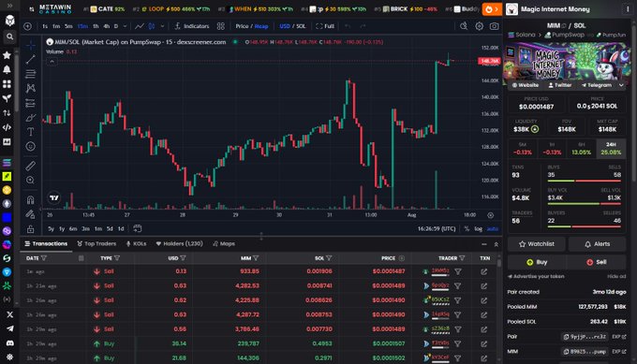The width and height of the screenshot is (637, 364).
Task: Open the Watchlist star in left sidebar
Action: click(x=7, y=55)
